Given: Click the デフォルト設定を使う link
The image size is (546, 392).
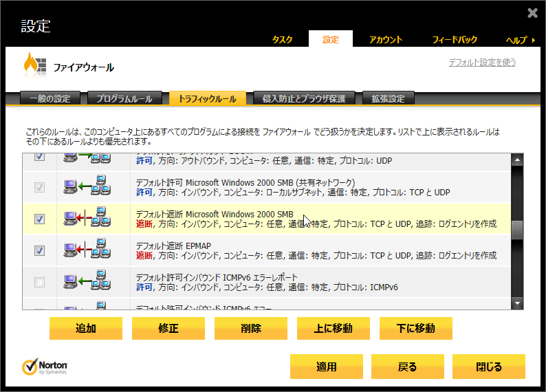Looking at the screenshot, I should click(481, 63).
